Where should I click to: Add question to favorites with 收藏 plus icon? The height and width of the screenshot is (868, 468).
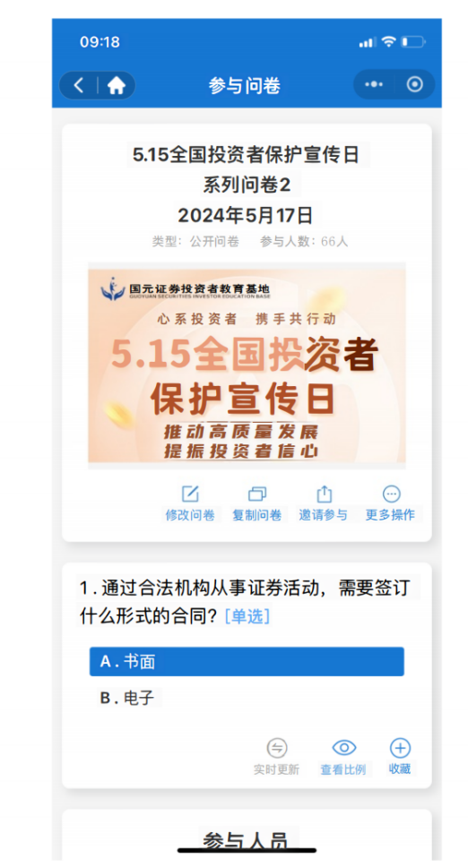pyautogui.click(x=400, y=748)
